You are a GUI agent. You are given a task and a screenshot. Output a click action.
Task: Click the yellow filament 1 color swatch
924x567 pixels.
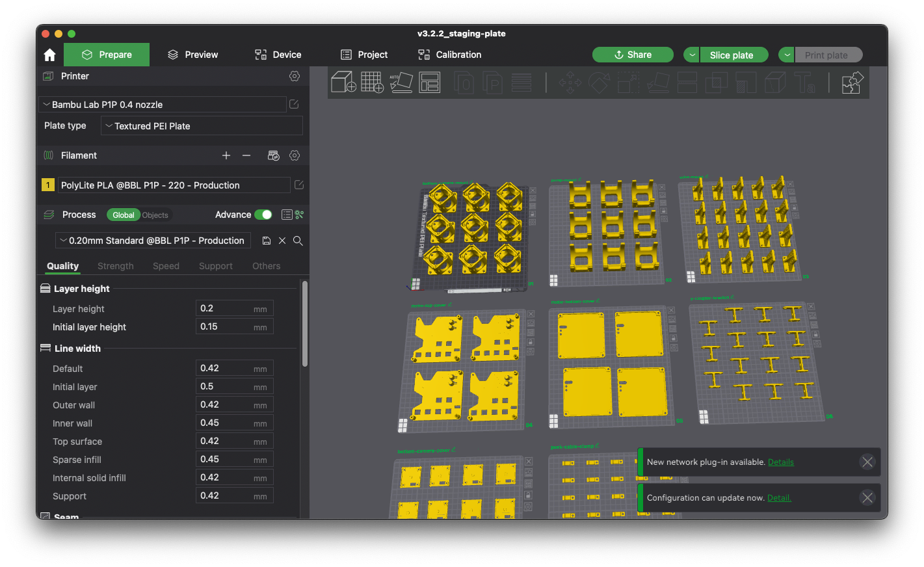pos(48,185)
